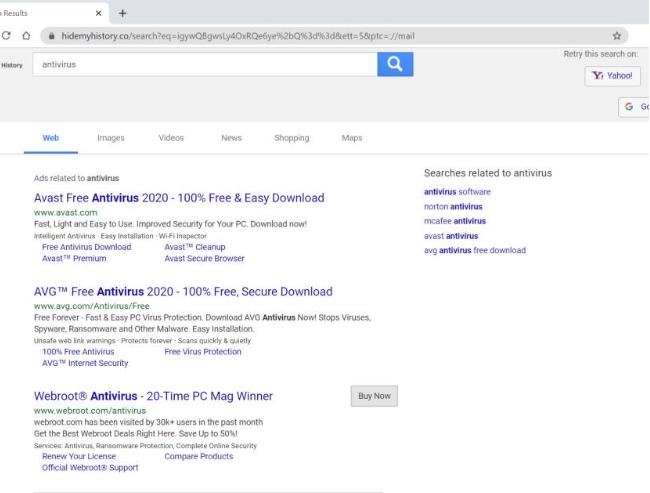Search related term norton antivirus
The image size is (650, 493).
coord(453,206)
